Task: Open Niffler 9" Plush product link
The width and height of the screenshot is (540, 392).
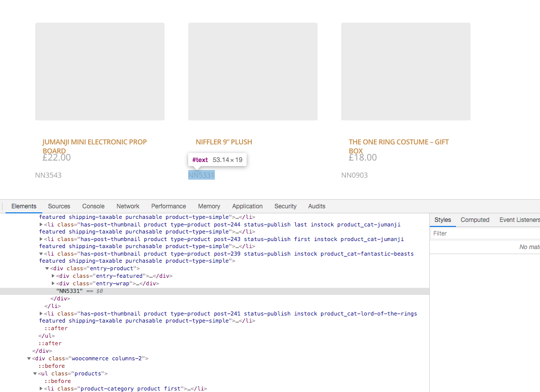Action: 224,142
